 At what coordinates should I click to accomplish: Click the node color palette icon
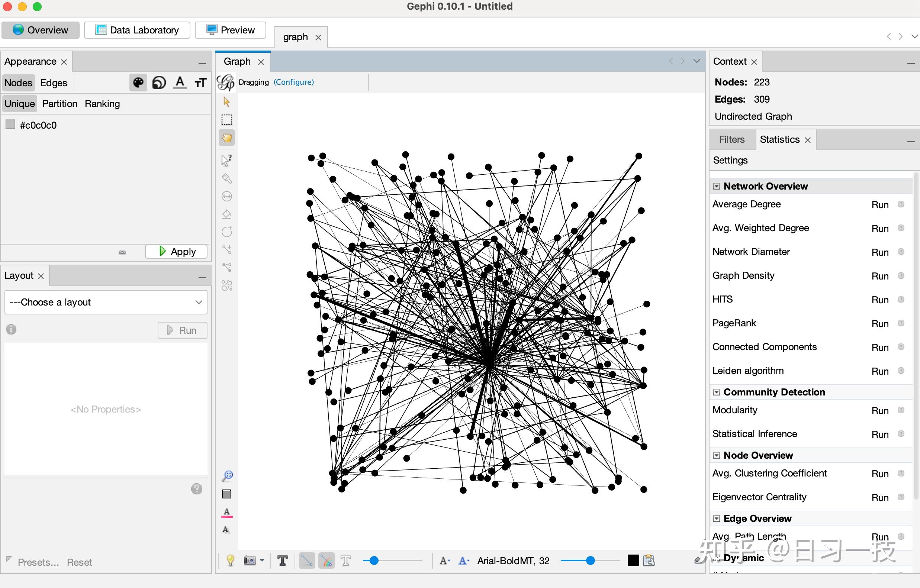point(138,83)
